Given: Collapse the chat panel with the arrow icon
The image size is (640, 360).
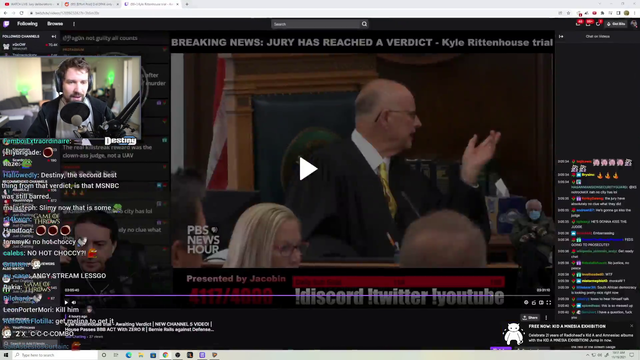Looking at the screenshot, I should [x=561, y=36].
